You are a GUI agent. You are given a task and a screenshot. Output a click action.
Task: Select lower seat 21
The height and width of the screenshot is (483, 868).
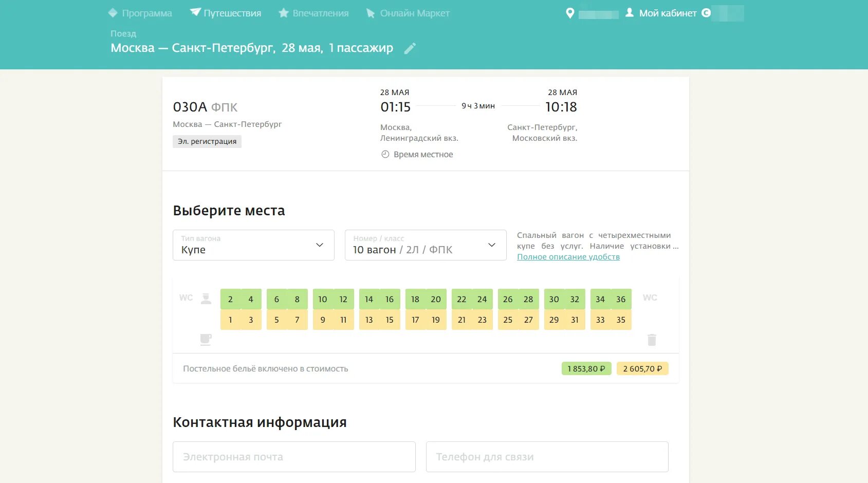coord(461,320)
